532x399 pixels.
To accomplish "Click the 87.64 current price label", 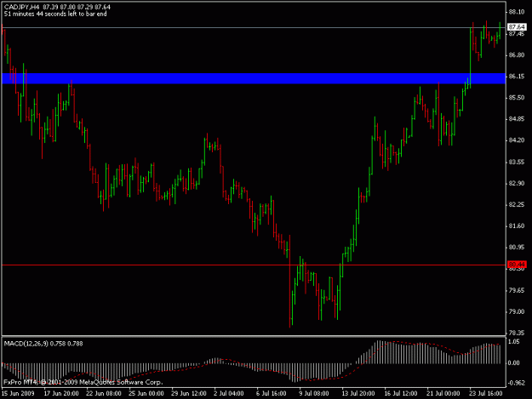I will [517, 26].
